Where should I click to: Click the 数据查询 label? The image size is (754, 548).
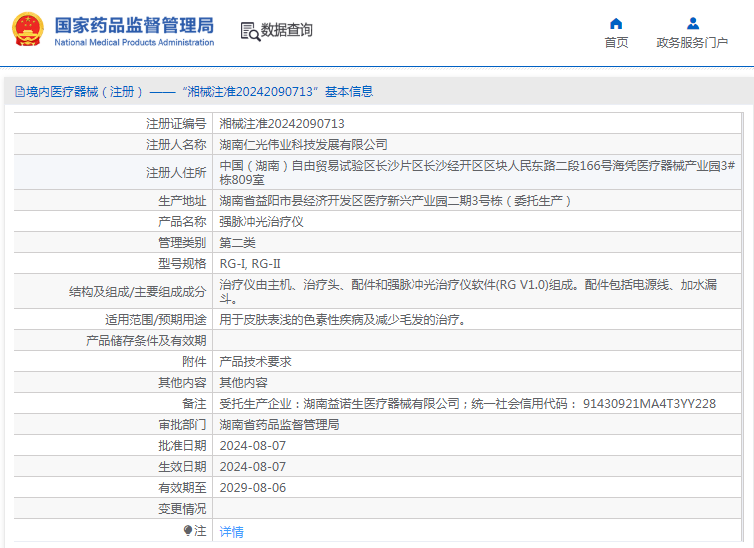(x=287, y=30)
